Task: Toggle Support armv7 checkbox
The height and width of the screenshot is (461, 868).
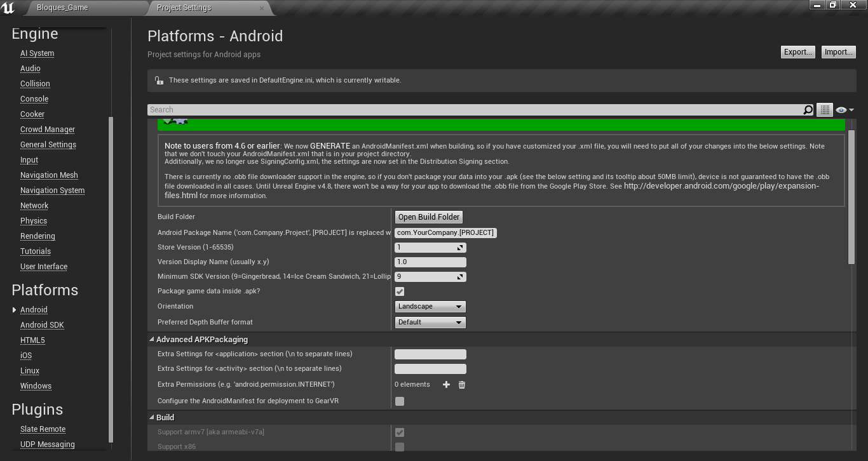Action: coord(400,432)
